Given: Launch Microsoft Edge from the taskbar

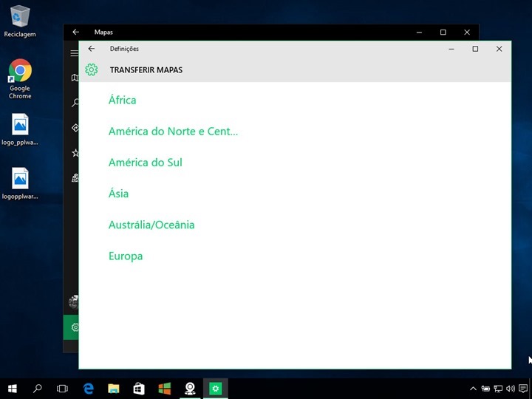Looking at the screenshot, I should pyautogui.click(x=89, y=388).
